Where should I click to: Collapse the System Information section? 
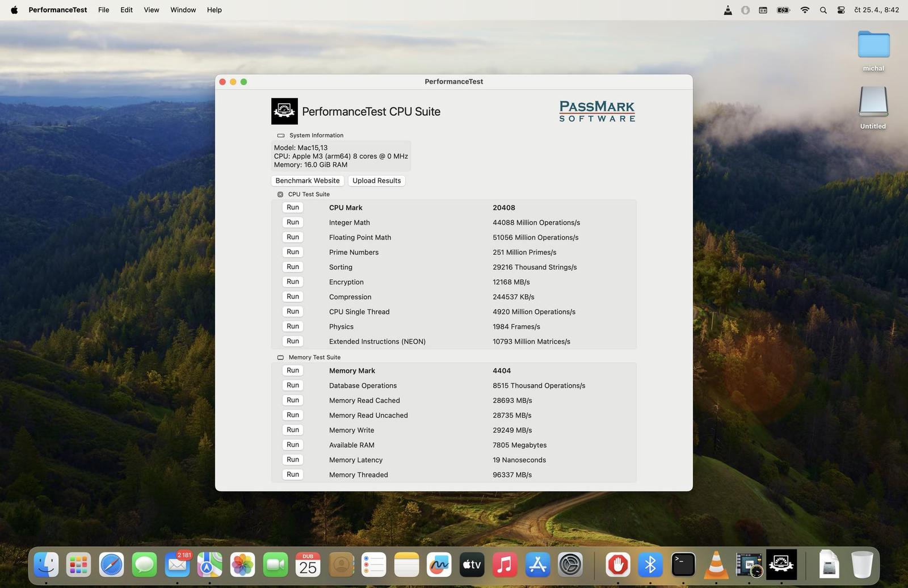point(281,135)
